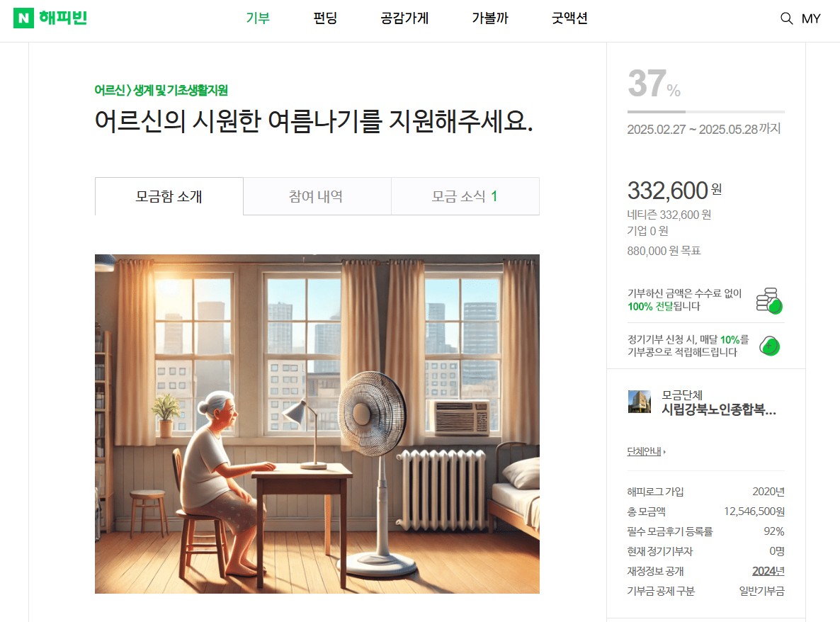Click the elderly woman with fan image

pyautogui.click(x=317, y=424)
